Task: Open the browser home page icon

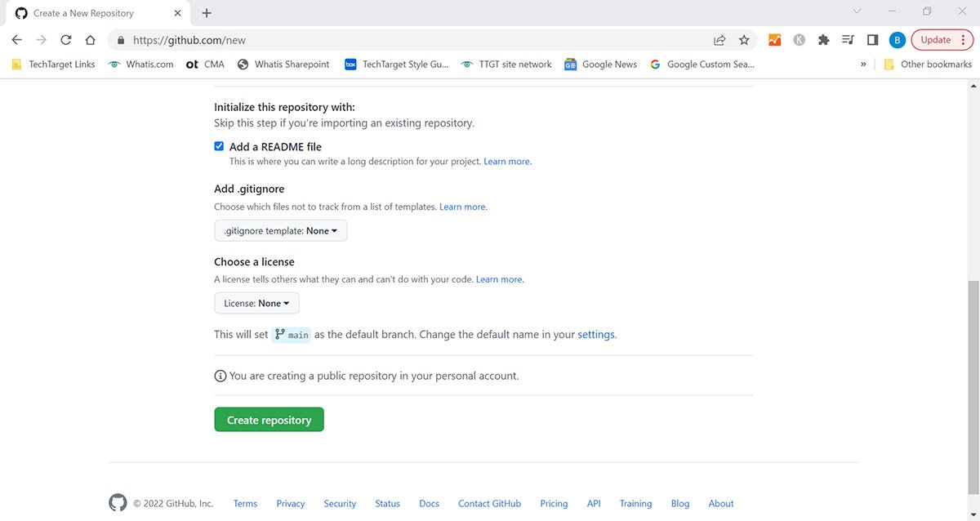Action: (x=90, y=39)
